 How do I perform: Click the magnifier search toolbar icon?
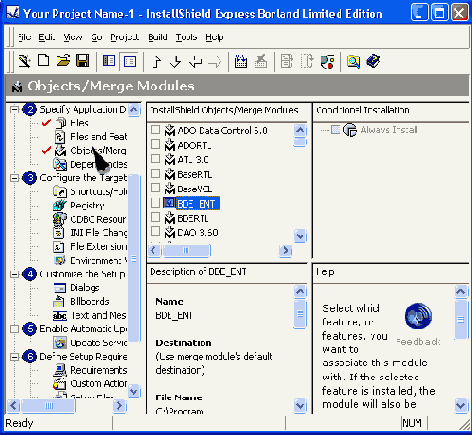(x=353, y=62)
